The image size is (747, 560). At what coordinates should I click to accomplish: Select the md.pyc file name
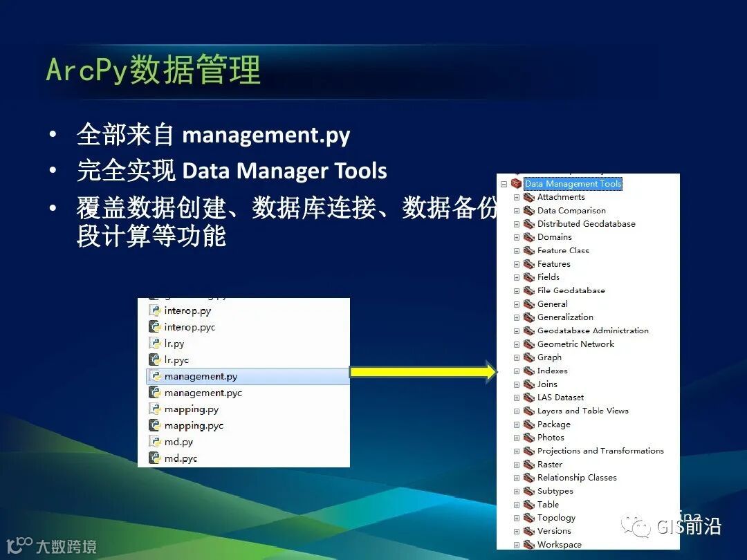pyautogui.click(x=181, y=458)
